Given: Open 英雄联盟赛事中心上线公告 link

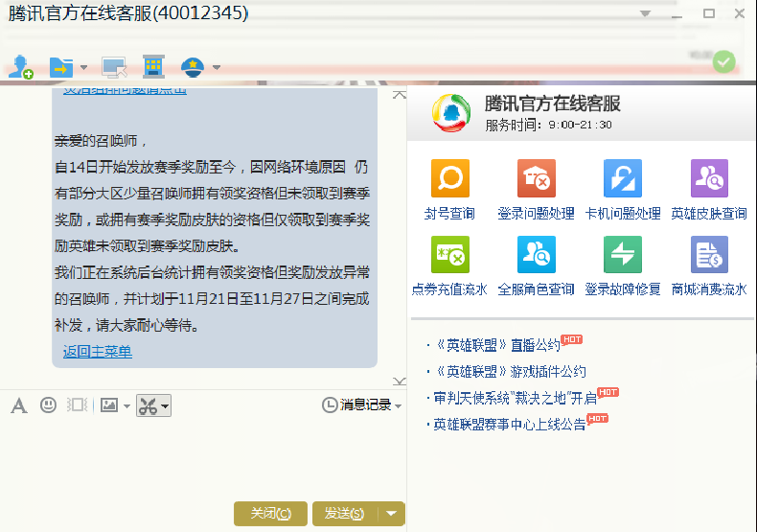Looking at the screenshot, I should click(x=510, y=424).
